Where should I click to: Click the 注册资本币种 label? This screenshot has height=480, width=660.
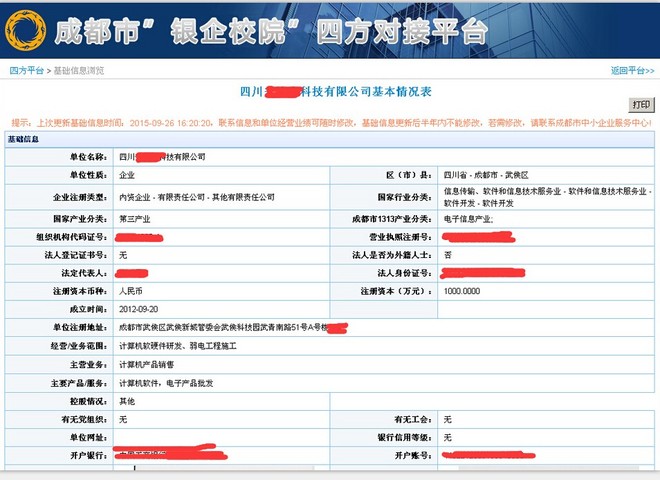80,291
